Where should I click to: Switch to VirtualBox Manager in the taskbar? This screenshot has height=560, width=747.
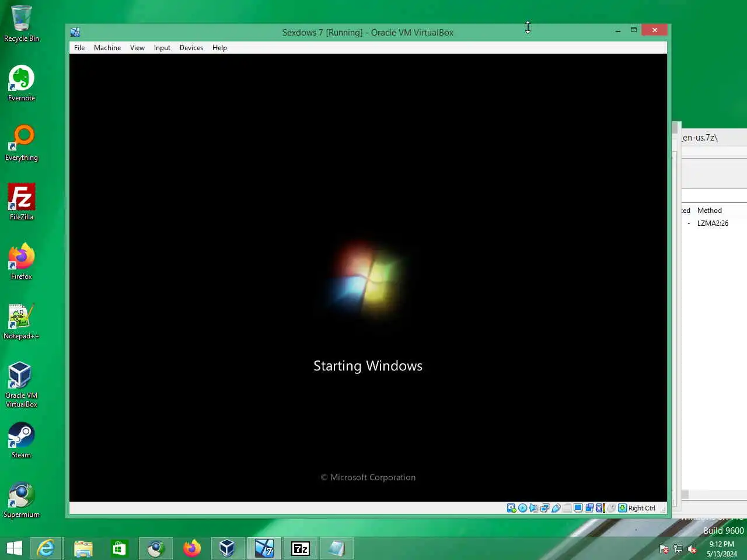(228, 548)
